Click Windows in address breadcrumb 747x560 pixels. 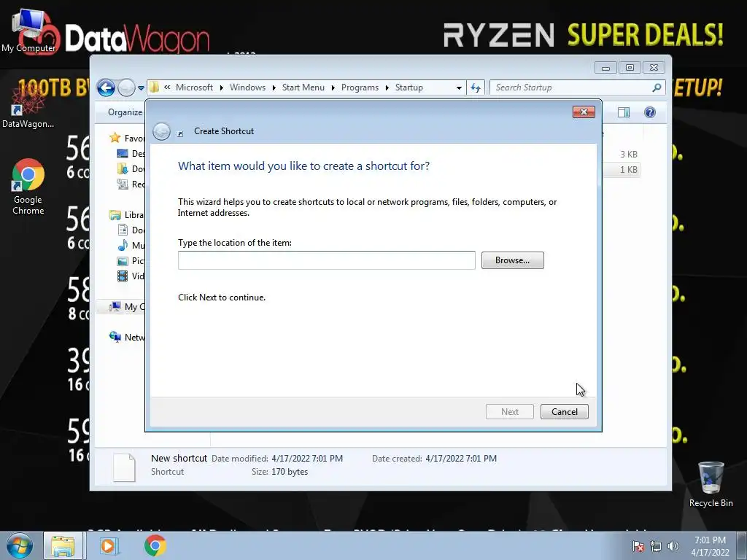[247, 87]
